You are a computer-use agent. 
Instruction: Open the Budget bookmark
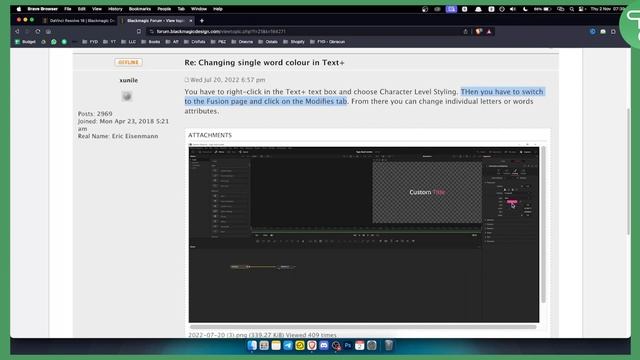point(26,42)
